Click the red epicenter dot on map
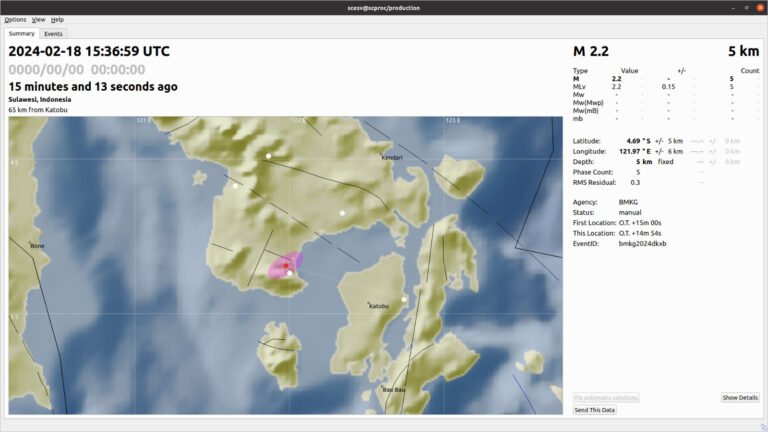768x432 pixels. coord(286,265)
